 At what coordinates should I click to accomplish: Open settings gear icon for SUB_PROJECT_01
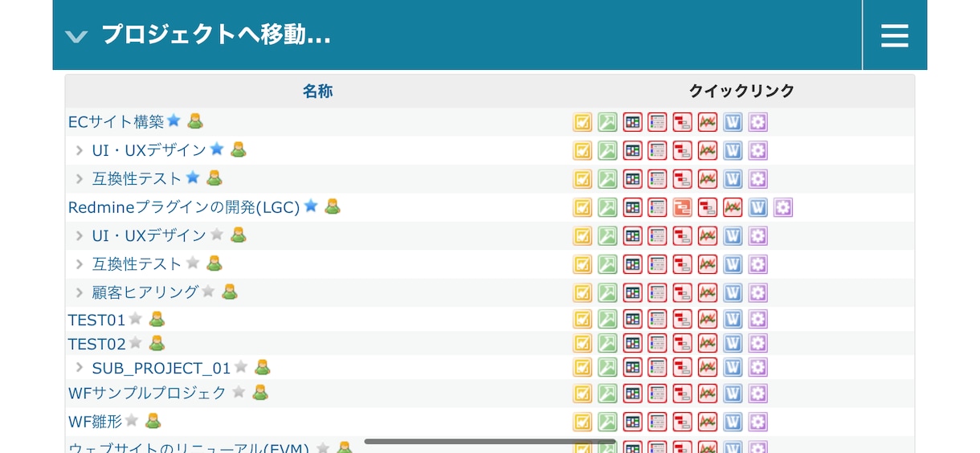click(x=757, y=368)
